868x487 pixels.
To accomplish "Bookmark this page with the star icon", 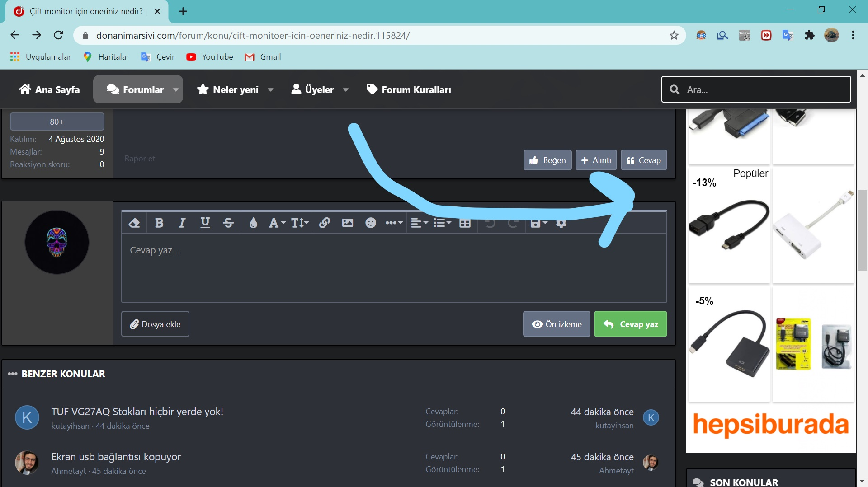I will tap(674, 35).
